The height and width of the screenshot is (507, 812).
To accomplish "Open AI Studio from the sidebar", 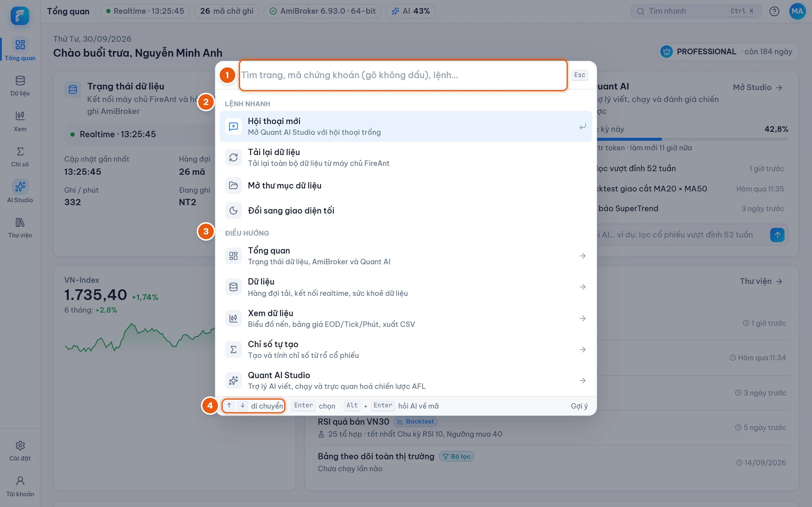I will click(20, 192).
